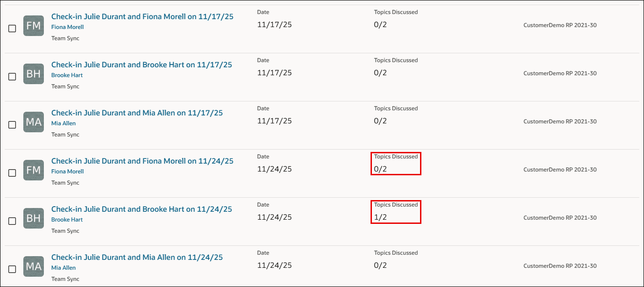The image size is (644, 287).
Task: Click the FM avatar for the 11/24/25 check-in
Action: [x=34, y=170]
